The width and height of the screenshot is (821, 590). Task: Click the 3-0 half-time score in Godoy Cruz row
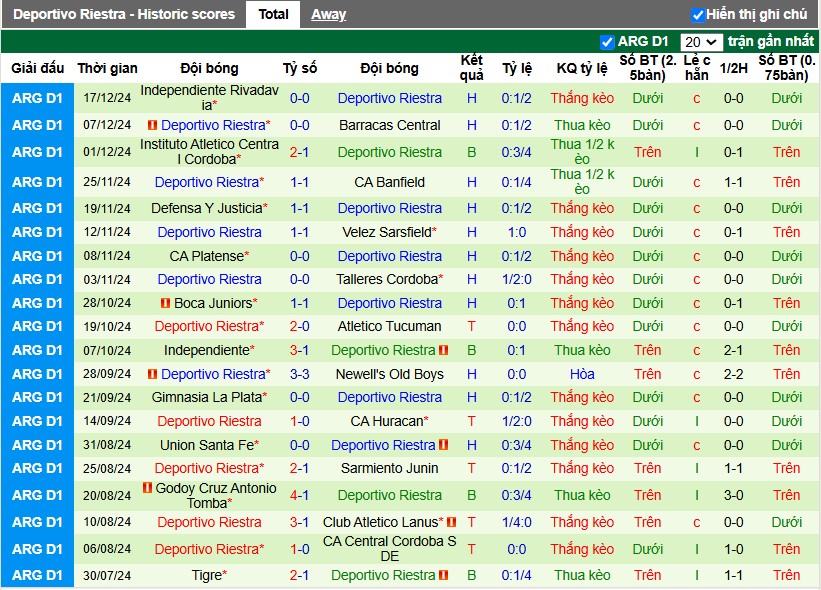point(733,495)
